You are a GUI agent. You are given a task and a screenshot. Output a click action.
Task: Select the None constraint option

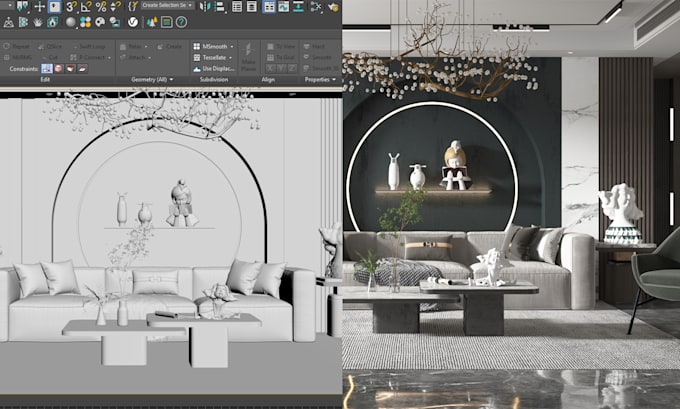coord(47,69)
